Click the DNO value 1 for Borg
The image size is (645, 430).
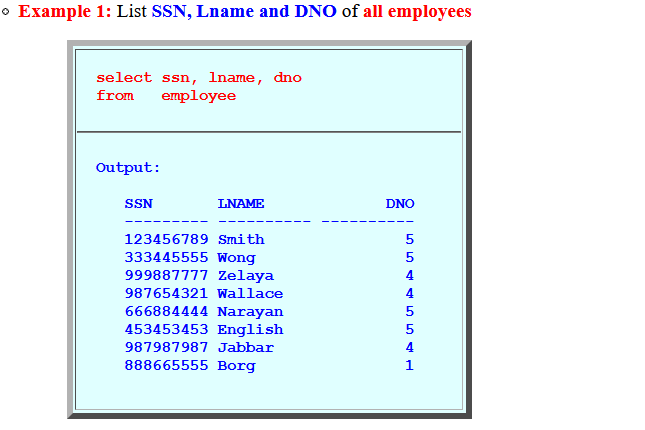tap(409, 365)
